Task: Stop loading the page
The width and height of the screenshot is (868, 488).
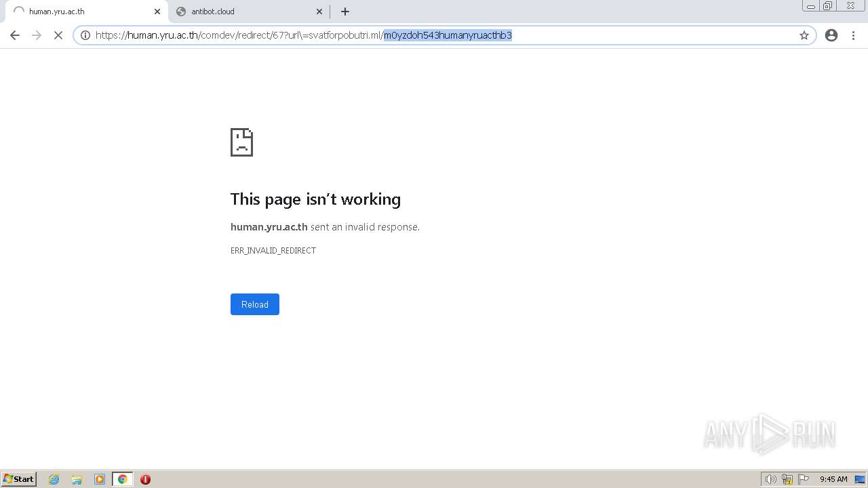Action: pos(58,35)
